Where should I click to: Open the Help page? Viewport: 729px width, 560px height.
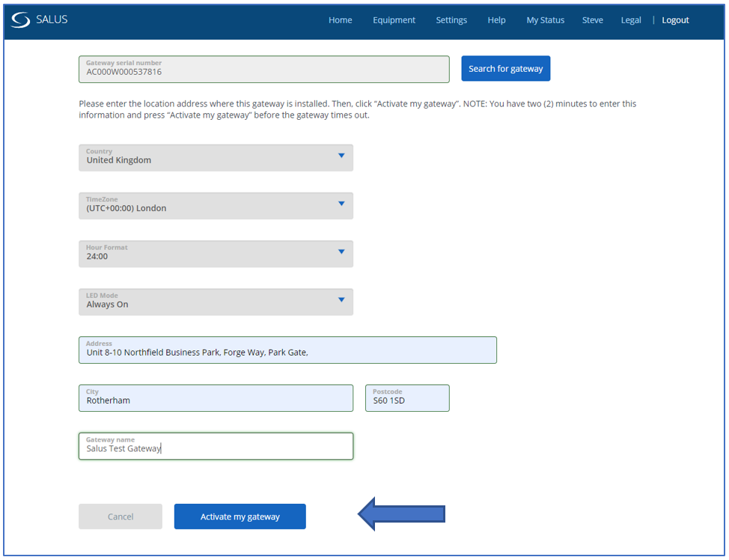pyautogui.click(x=496, y=20)
